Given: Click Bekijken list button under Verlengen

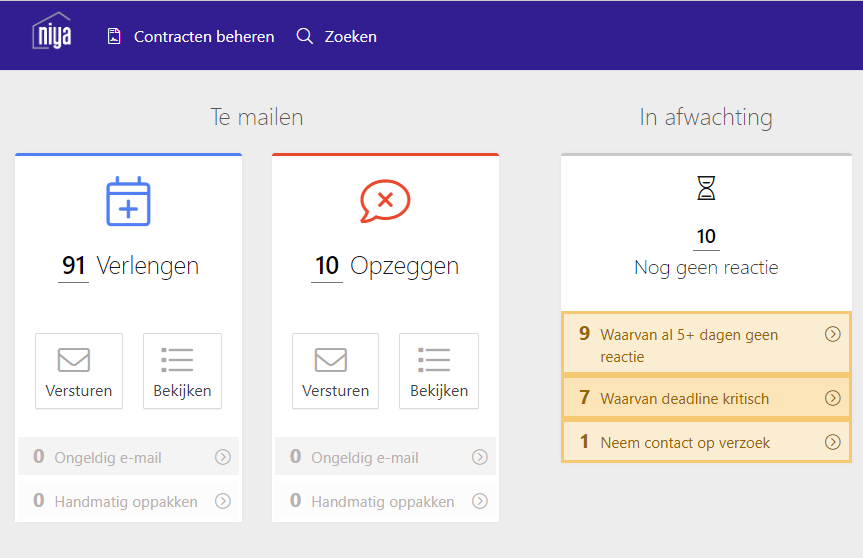Looking at the screenshot, I should (182, 371).
